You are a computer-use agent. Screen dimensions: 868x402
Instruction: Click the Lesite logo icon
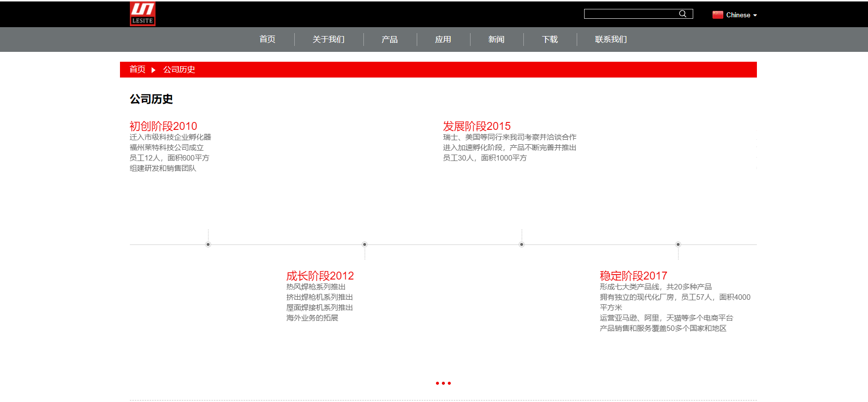(143, 14)
